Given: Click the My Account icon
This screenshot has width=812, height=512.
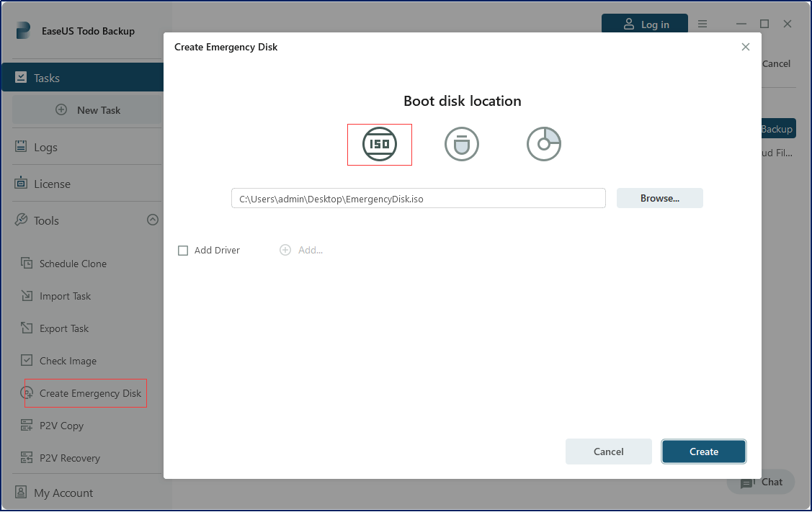Looking at the screenshot, I should [x=21, y=492].
